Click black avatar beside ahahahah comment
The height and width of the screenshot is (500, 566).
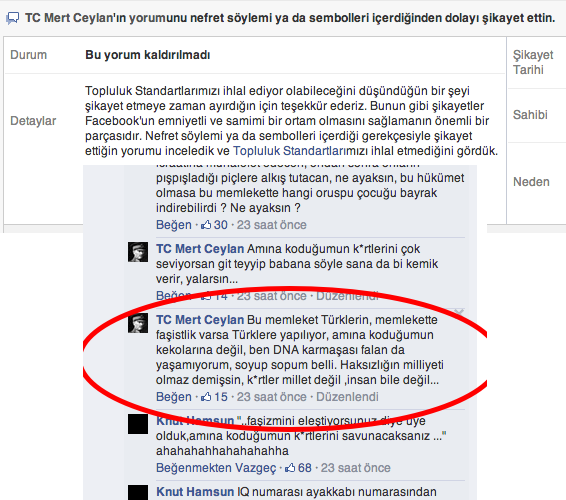pyautogui.click(x=138, y=424)
